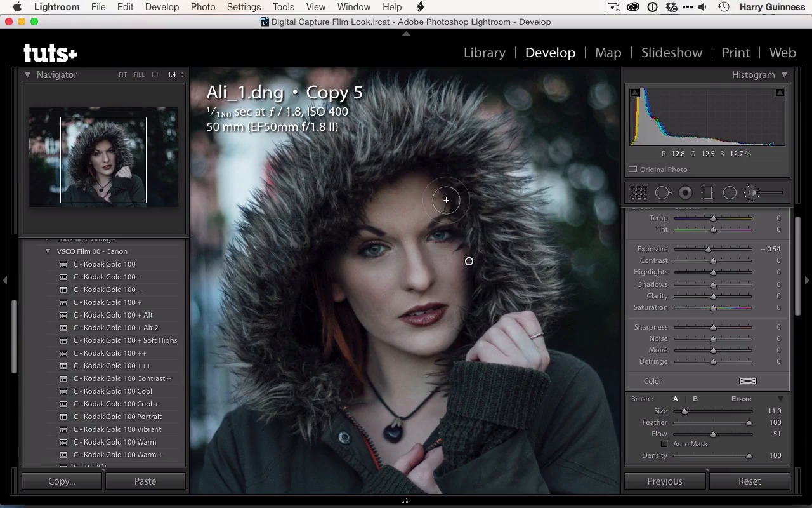Open the brush Color swatch

[x=747, y=381]
